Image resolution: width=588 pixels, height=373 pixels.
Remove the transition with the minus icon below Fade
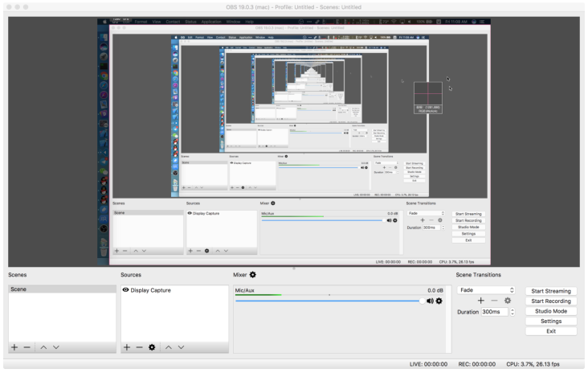[x=494, y=301]
